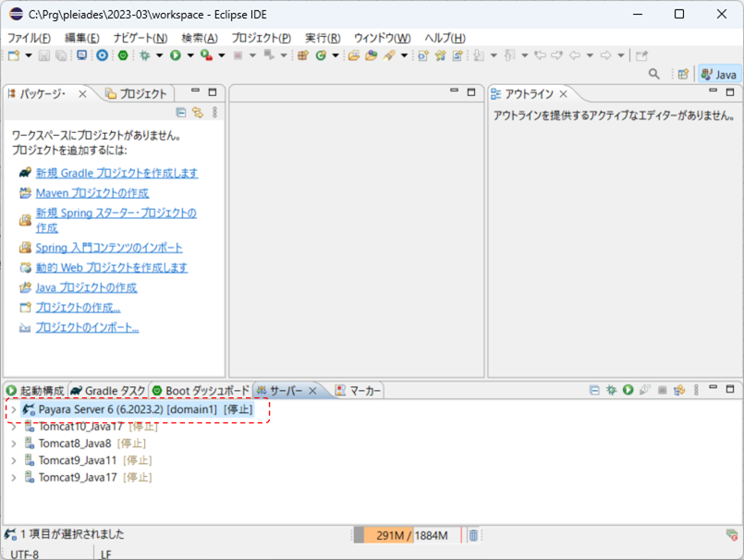
Task: Click the New Java Package toolbar icon
Action: pos(303,55)
